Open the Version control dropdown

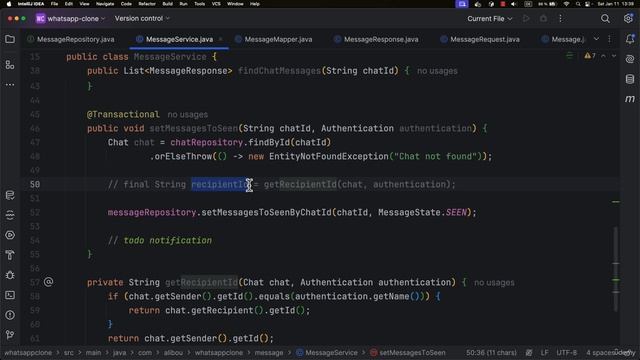(x=142, y=19)
